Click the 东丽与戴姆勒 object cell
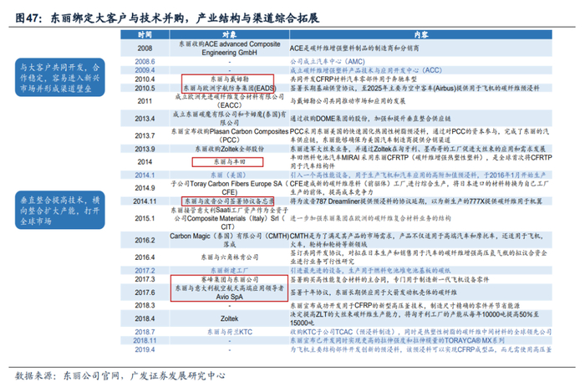 coord(230,79)
